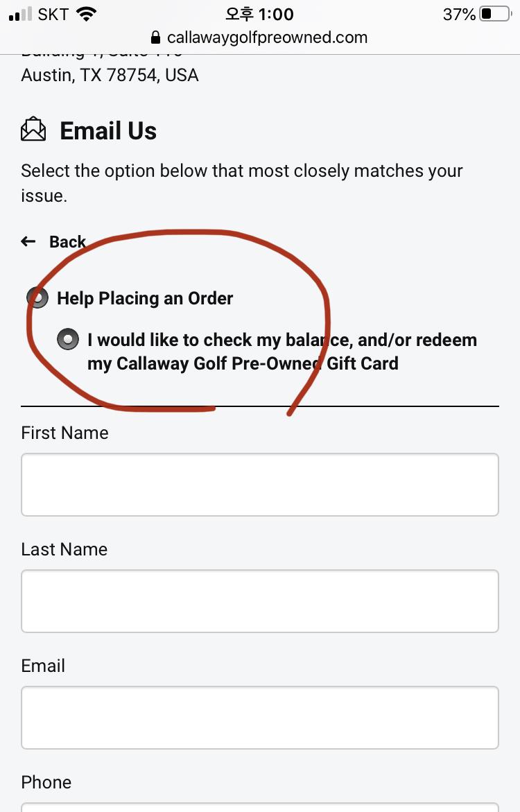Screen dimensions: 520x812
Task: Click the padlock icon beside the URL
Action: [x=155, y=37]
